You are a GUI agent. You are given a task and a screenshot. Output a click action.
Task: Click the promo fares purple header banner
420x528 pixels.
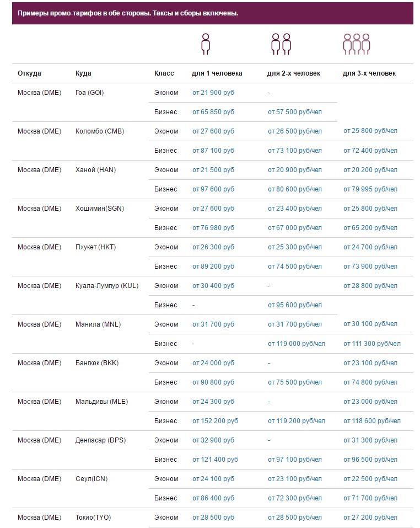tap(212, 13)
